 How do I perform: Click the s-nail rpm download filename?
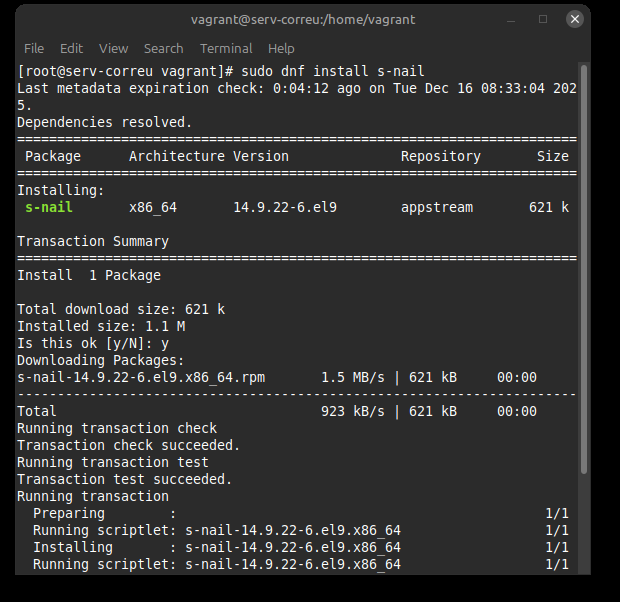141,377
